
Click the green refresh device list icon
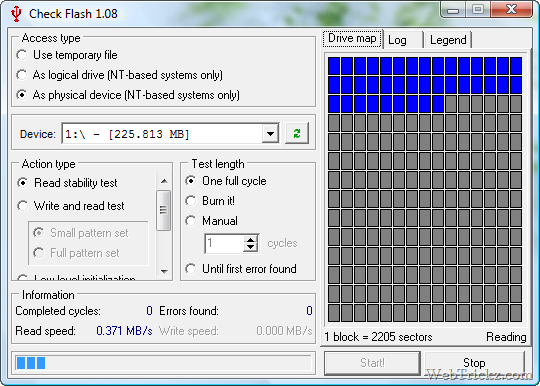click(297, 133)
